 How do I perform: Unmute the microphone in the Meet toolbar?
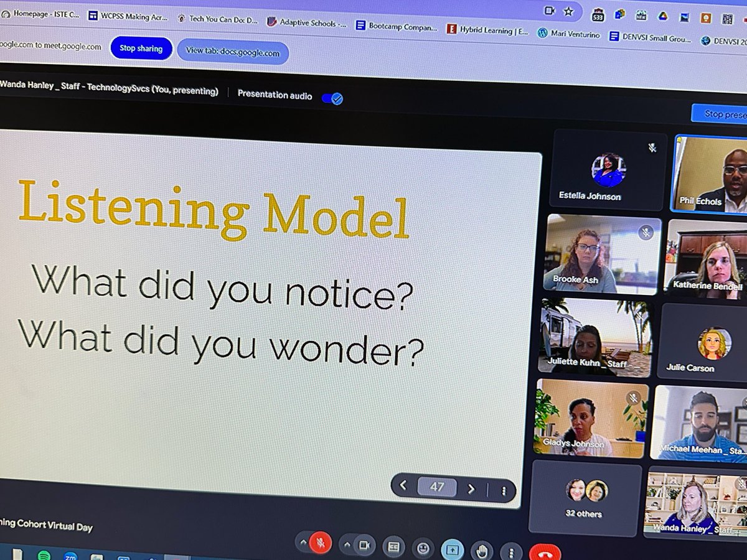[x=321, y=543]
